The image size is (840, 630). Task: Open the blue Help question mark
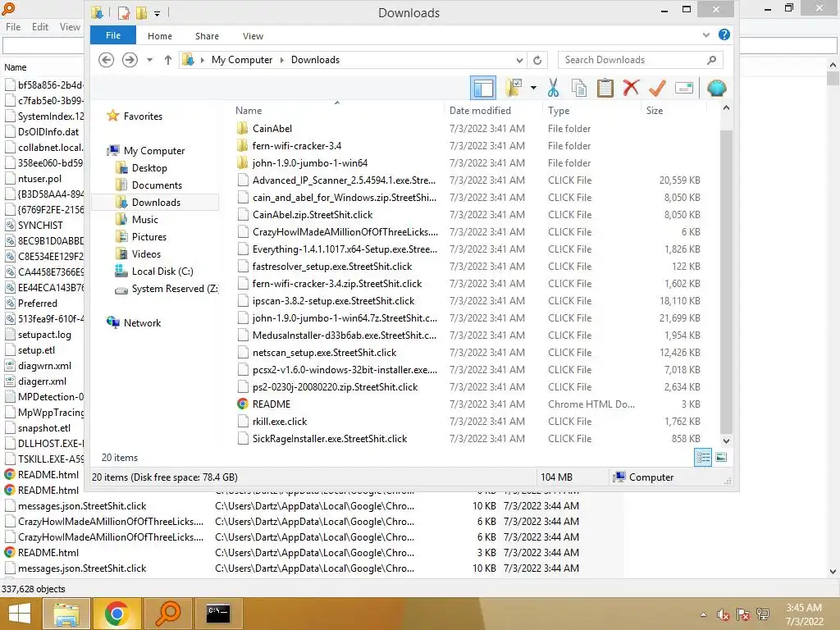click(724, 34)
